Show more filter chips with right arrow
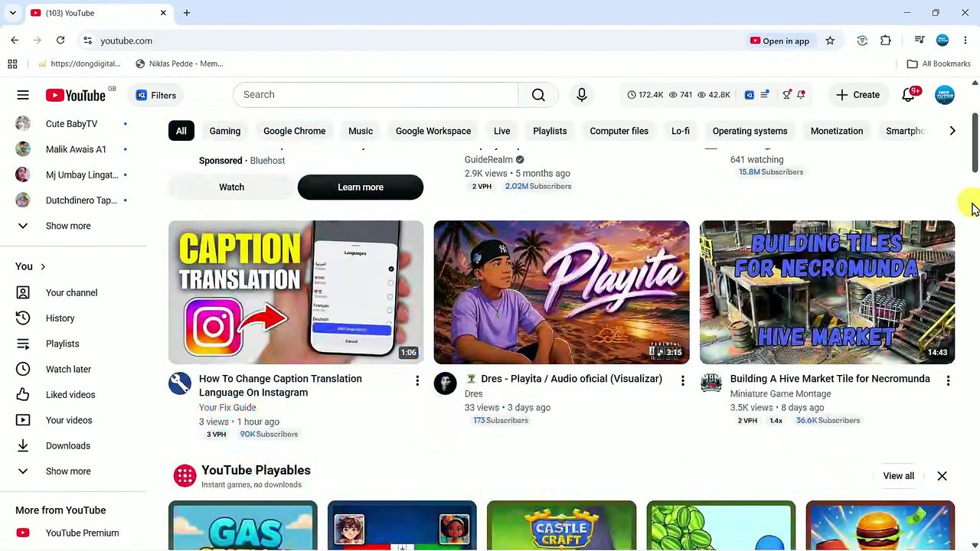This screenshot has height=551, width=980. point(952,131)
